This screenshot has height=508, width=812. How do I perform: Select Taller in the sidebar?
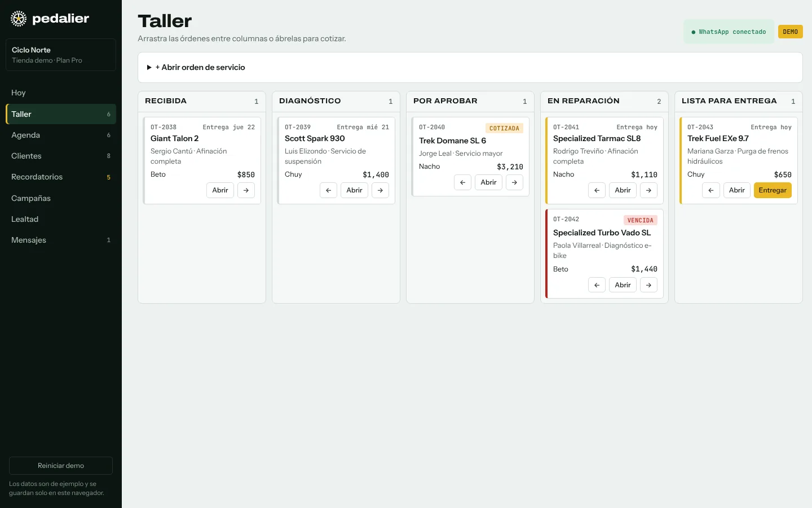click(61, 114)
